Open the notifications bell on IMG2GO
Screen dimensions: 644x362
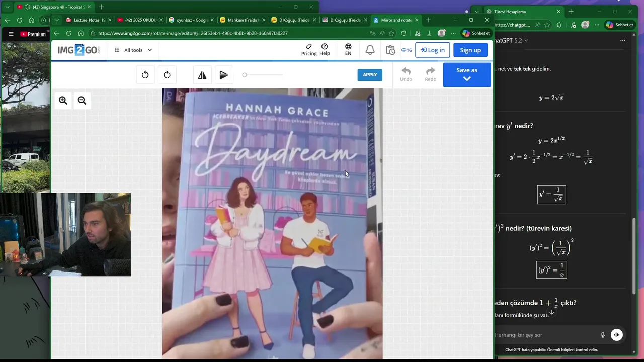point(370,50)
